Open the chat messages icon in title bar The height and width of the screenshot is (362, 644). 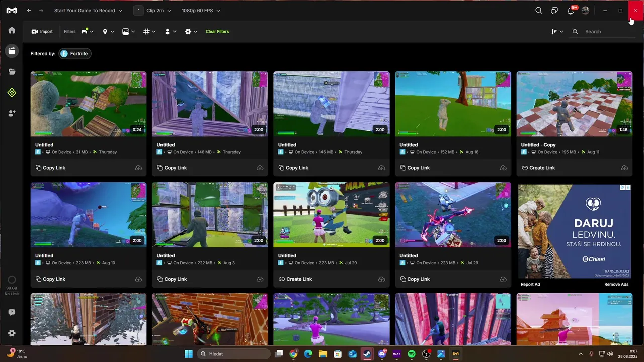pyautogui.click(x=554, y=10)
